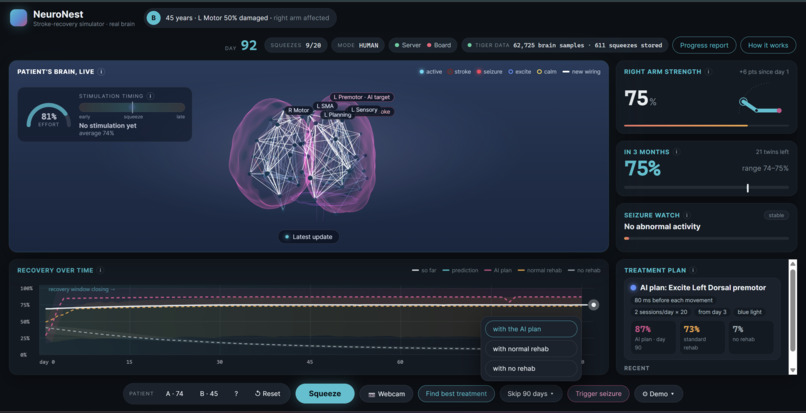
Task: Toggle the calm legend item
Action: click(x=546, y=71)
